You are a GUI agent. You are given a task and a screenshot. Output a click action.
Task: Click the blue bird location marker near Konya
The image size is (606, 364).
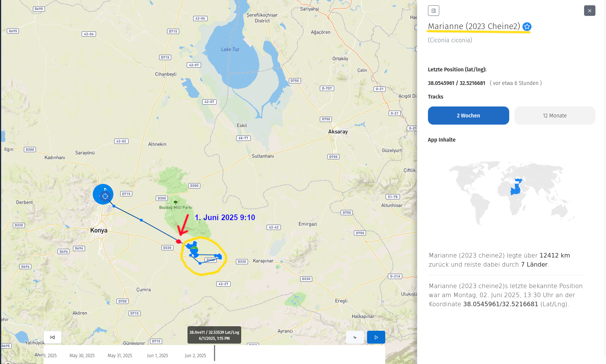103,194
